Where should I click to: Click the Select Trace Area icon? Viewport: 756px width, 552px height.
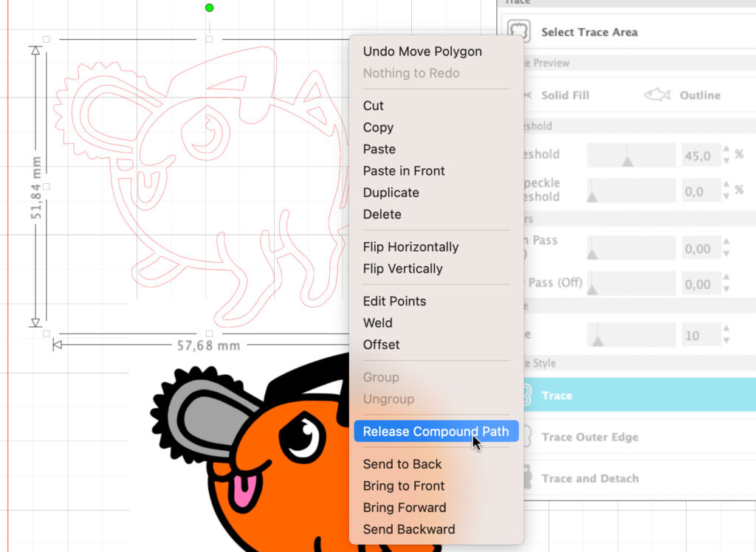click(519, 32)
